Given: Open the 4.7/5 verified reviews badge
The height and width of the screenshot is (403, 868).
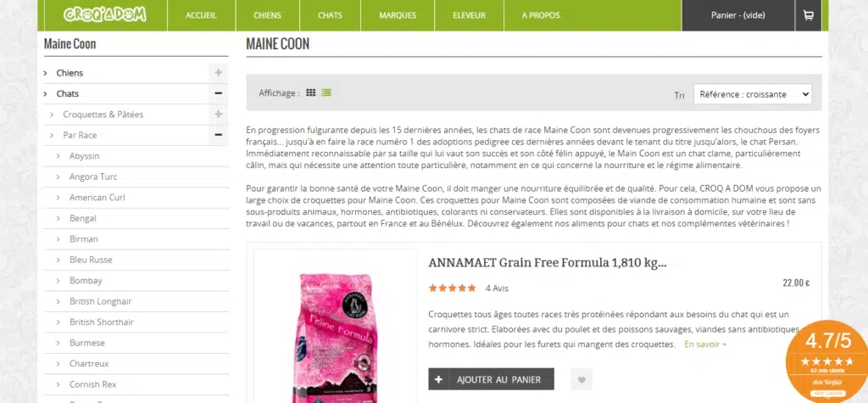Looking at the screenshot, I should pos(827,361).
